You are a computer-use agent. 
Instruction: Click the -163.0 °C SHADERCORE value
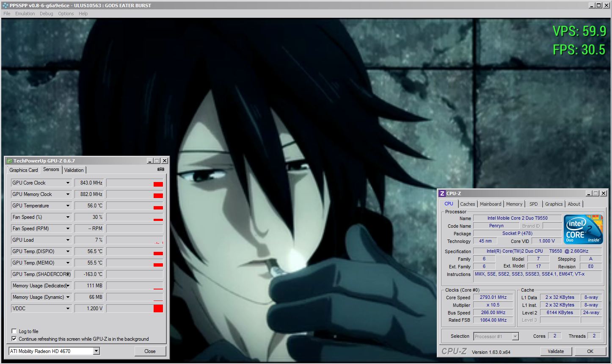[89, 274]
